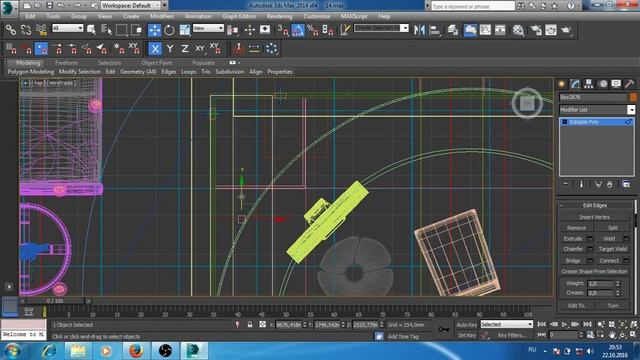Click the Configure Modifier Sets icon

(x=626, y=184)
